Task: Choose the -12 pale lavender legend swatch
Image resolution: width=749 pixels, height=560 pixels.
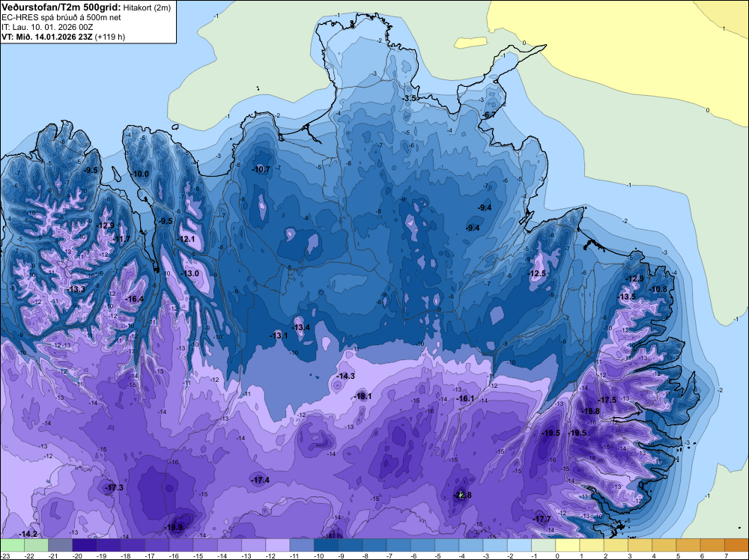Action: click(278, 545)
